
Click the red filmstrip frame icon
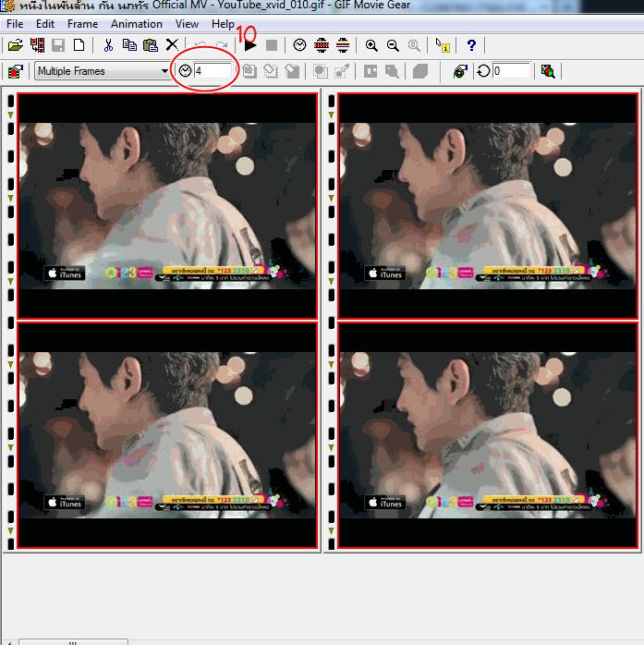click(x=322, y=45)
